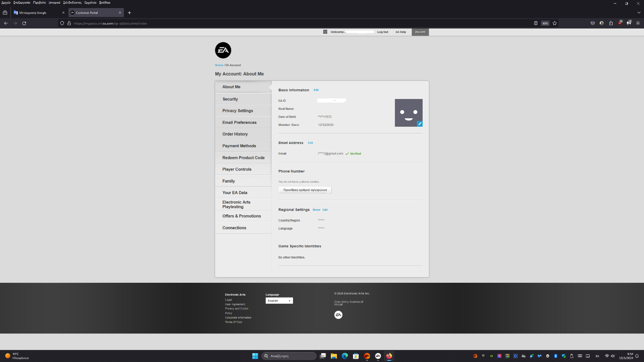This screenshot has width=644, height=362.
Task: Show the hidden Regional Settings values
Action: coord(316,210)
